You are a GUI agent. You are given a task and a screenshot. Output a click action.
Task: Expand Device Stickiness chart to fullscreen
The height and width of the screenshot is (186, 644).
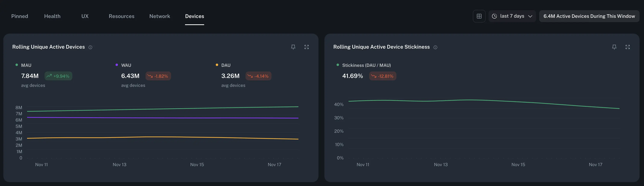click(x=627, y=47)
